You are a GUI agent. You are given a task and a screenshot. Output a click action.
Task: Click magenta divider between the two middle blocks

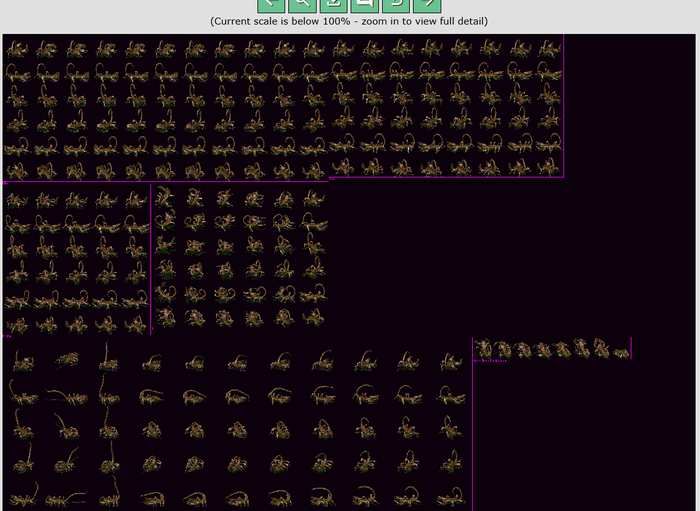[151, 260]
